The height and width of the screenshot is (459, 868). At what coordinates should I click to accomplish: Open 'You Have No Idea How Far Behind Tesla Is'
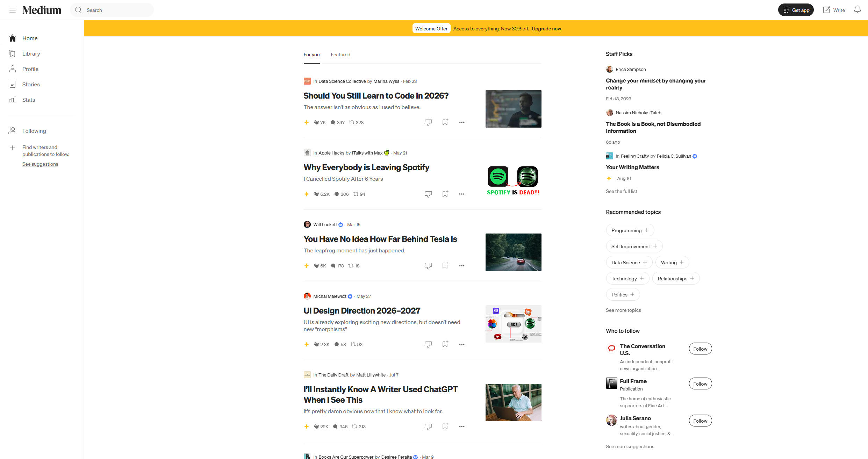380,239
